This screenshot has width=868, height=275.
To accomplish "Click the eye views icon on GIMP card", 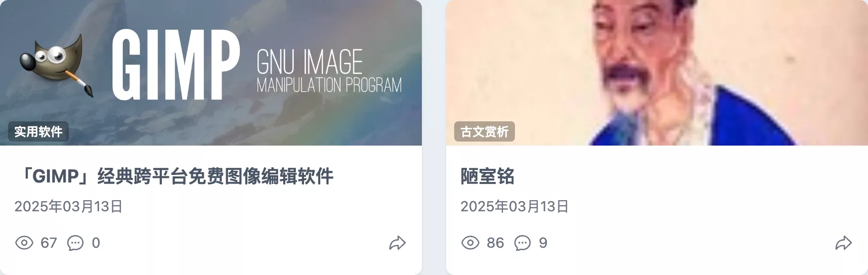I will 24,243.
